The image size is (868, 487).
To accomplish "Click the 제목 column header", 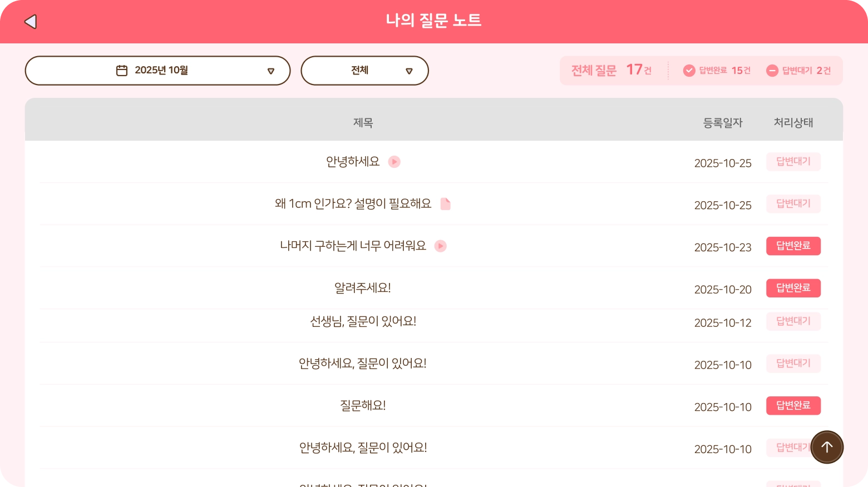I will pos(363,123).
